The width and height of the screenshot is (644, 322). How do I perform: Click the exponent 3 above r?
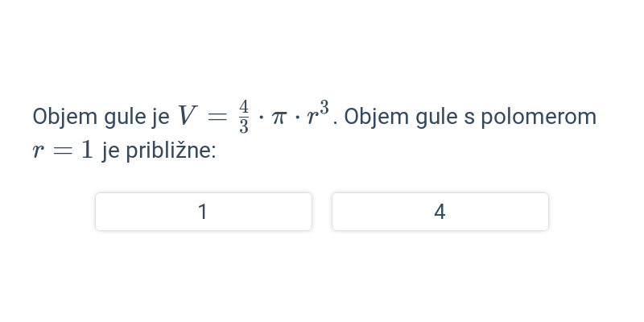pos(324,108)
